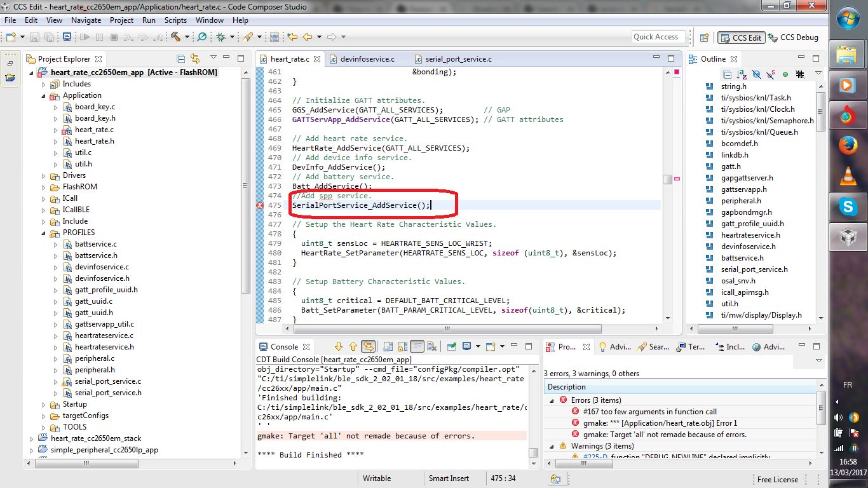Viewport: 868px width, 488px height.
Task: Select serial_port_service.h in Outline
Action: 754,269
